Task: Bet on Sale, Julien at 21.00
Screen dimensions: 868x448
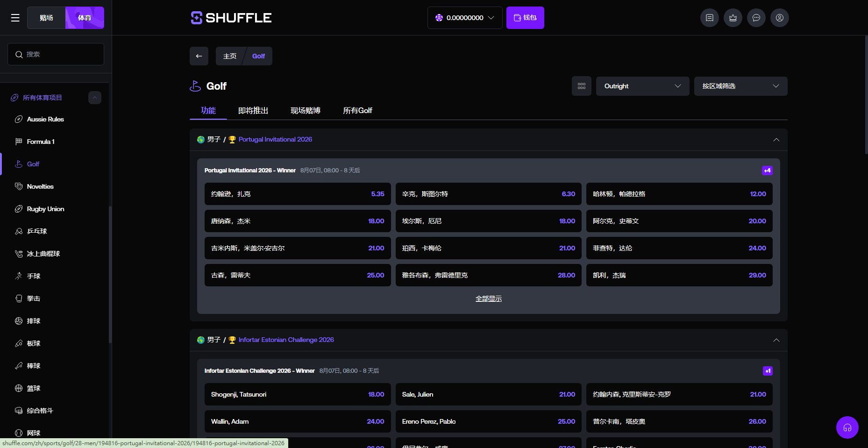Action: point(489,394)
